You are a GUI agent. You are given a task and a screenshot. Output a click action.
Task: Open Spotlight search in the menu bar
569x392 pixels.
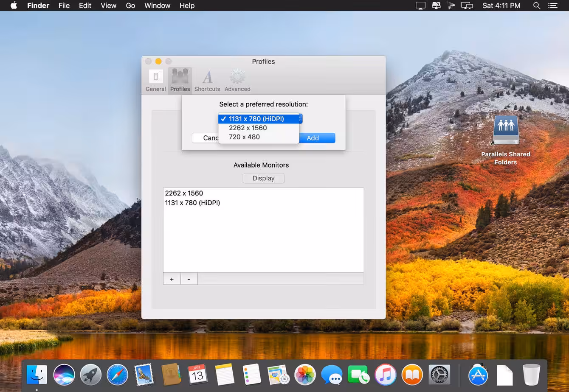pos(537,6)
